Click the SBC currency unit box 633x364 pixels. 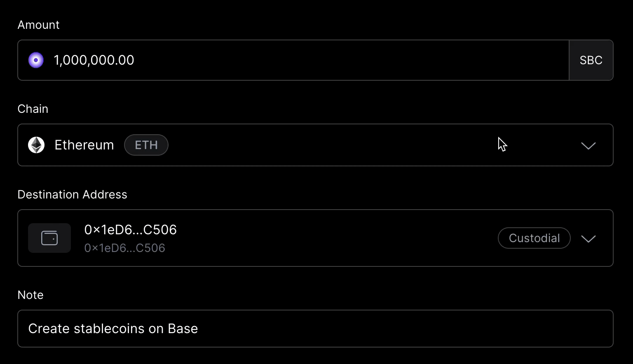tap(591, 60)
